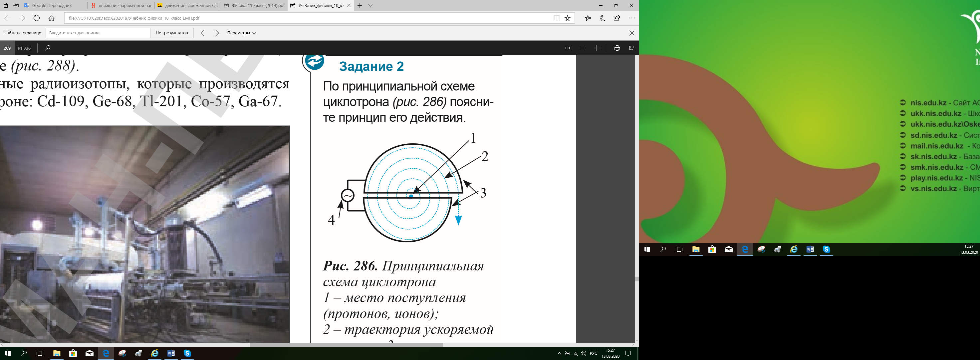Expand the Параметры search options dropdown

click(x=242, y=33)
